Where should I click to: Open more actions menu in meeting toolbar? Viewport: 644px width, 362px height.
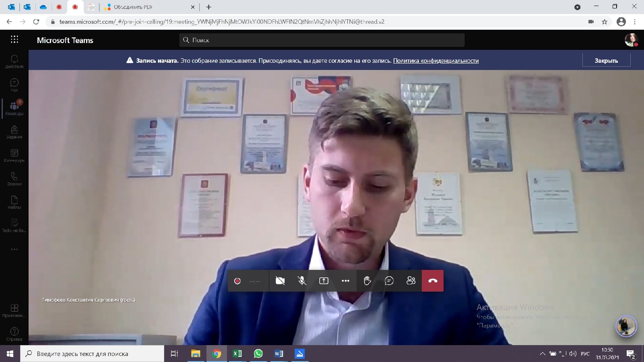tap(345, 281)
